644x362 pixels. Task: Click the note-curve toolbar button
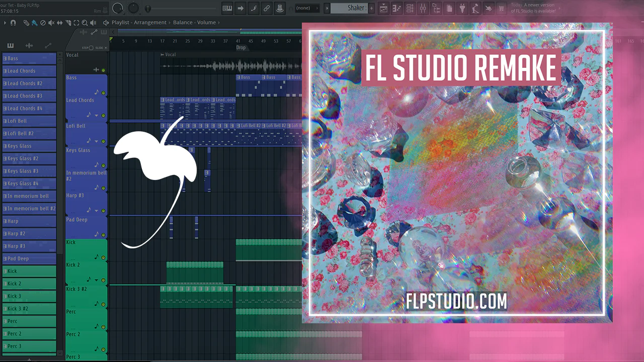pyautogui.click(x=254, y=8)
